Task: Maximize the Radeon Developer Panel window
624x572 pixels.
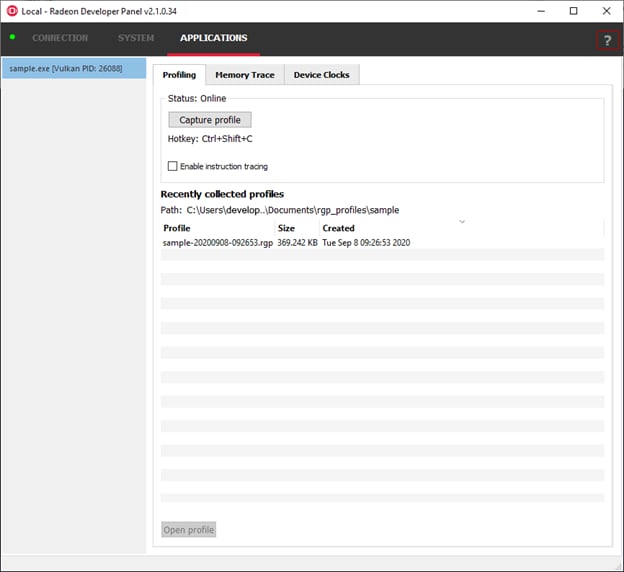Action: pos(573,11)
